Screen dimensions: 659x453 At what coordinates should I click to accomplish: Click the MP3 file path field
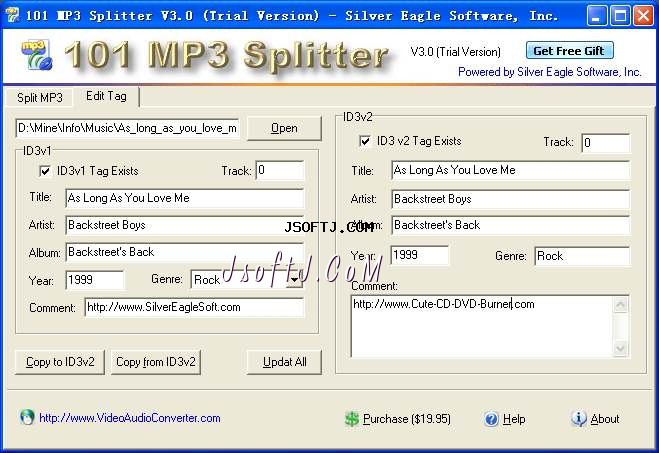(x=128, y=128)
